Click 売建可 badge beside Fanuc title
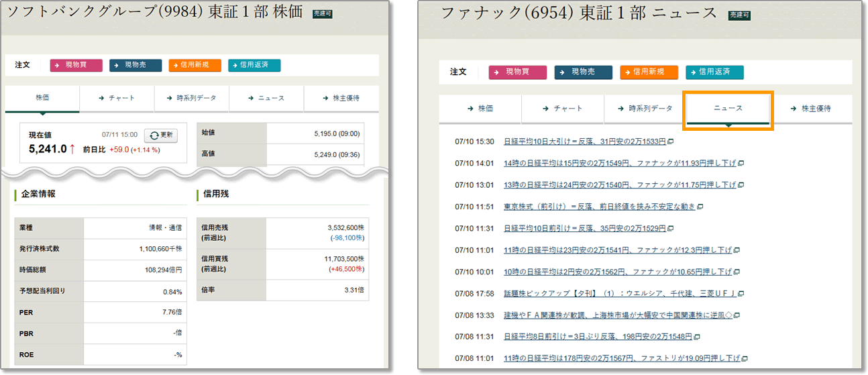This screenshot has width=868, height=375. click(x=740, y=15)
